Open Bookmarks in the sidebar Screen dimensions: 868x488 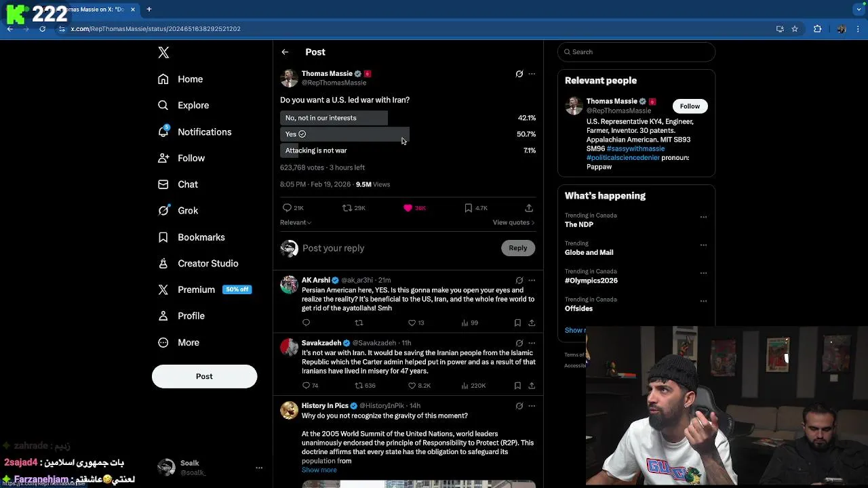(191, 237)
